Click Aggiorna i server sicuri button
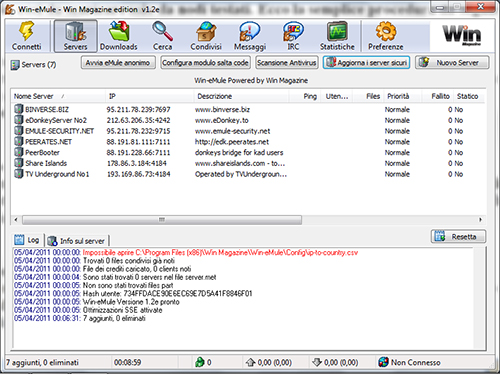 [366, 63]
